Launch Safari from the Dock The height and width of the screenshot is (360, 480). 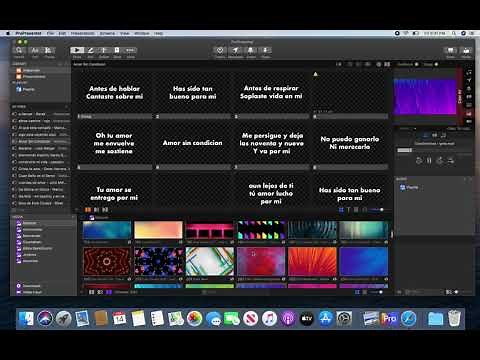[409, 318]
